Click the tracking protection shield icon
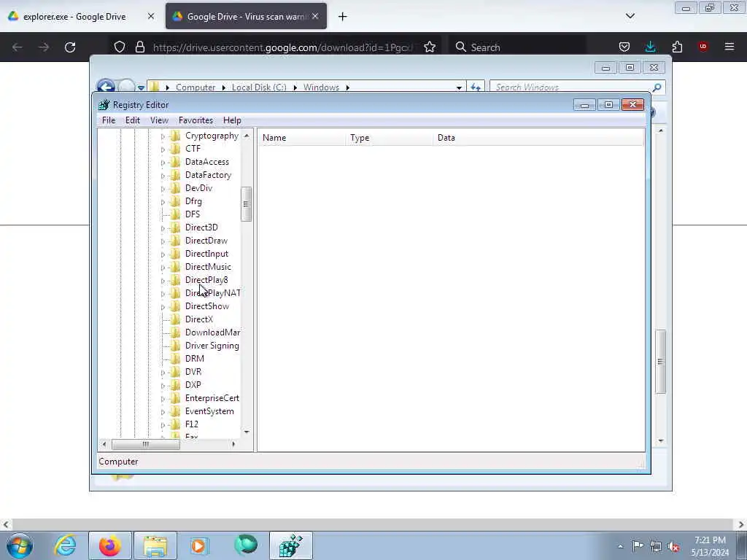747x560 pixels. (x=120, y=47)
